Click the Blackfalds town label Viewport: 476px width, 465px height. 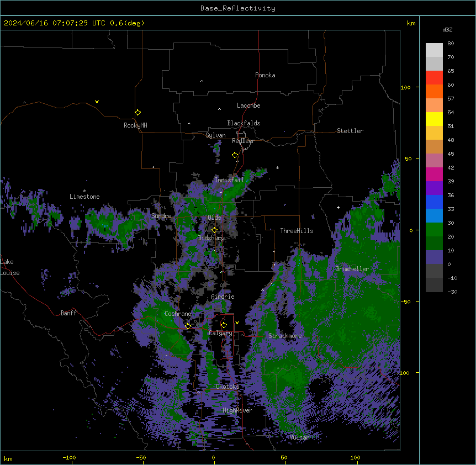244,123
